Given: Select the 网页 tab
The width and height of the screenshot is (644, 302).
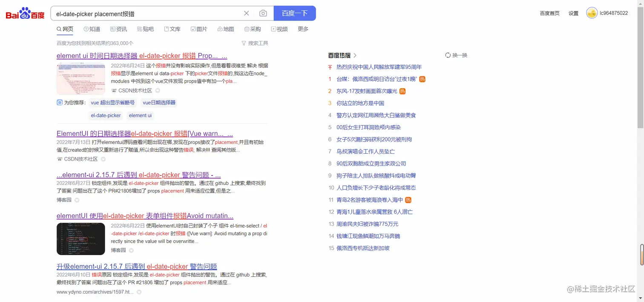Looking at the screenshot, I should [x=65, y=29].
